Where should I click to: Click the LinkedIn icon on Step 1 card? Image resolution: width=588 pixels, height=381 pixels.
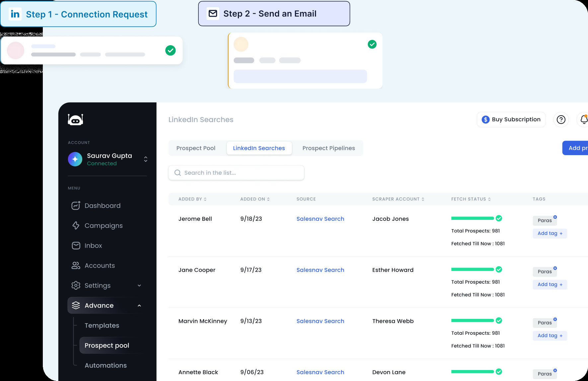click(15, 14)
